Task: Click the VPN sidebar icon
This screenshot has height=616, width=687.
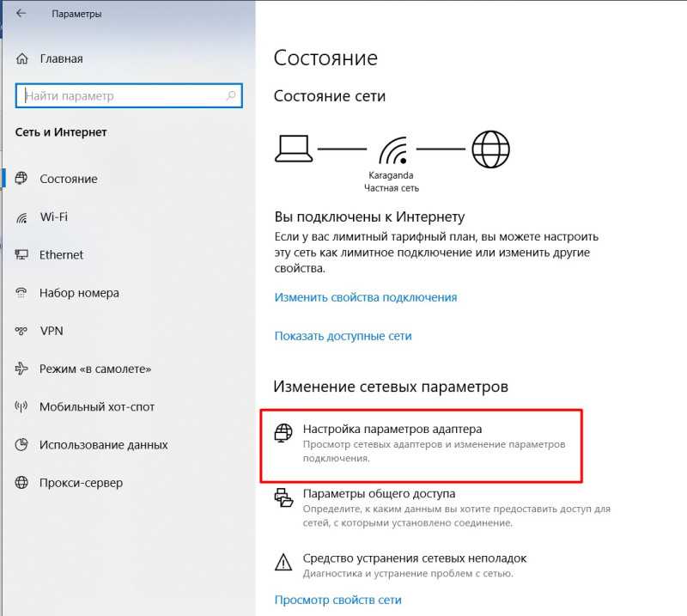Action: [x=21, y=331]
